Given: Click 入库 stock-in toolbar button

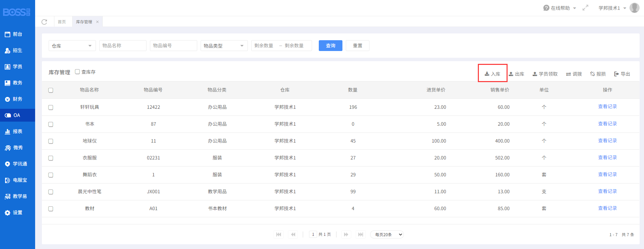Looking at the screenshot, I should 493,74.
